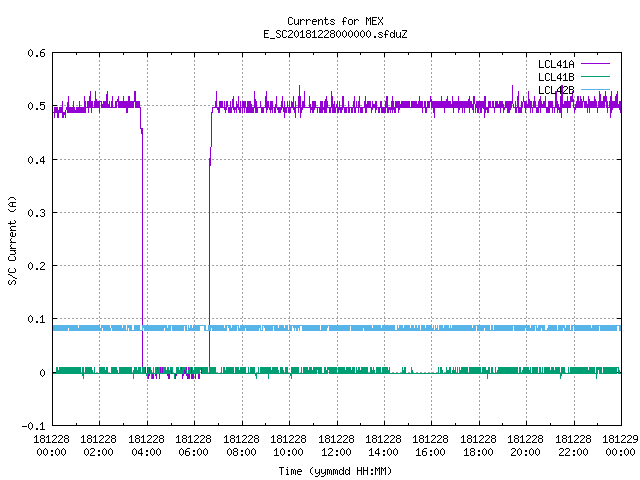Click the x-axis tick label 181228 16:00
This screenshot has height=480, width=640.
(x=431, y=446)
